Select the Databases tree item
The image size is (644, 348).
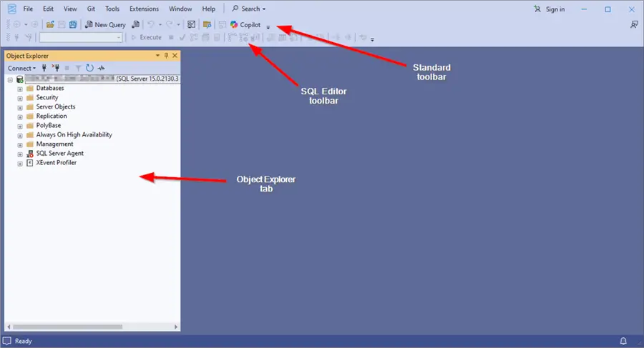(x=49, y=88)
